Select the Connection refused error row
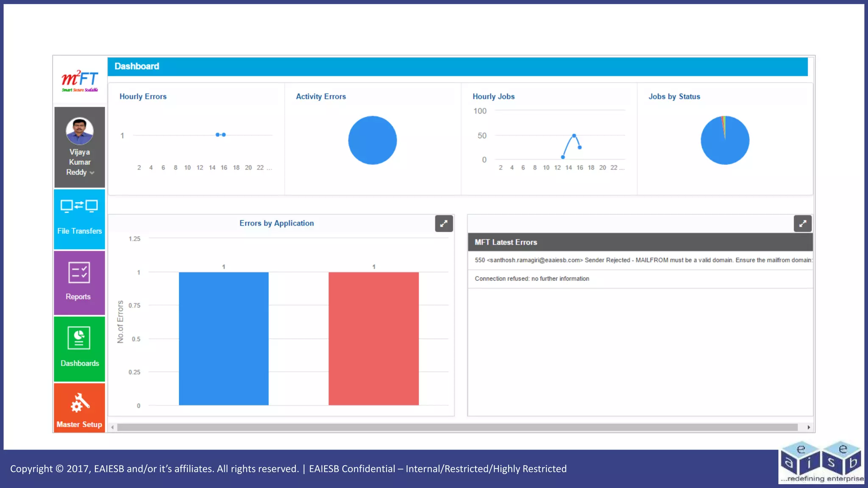 click(532, 279)
